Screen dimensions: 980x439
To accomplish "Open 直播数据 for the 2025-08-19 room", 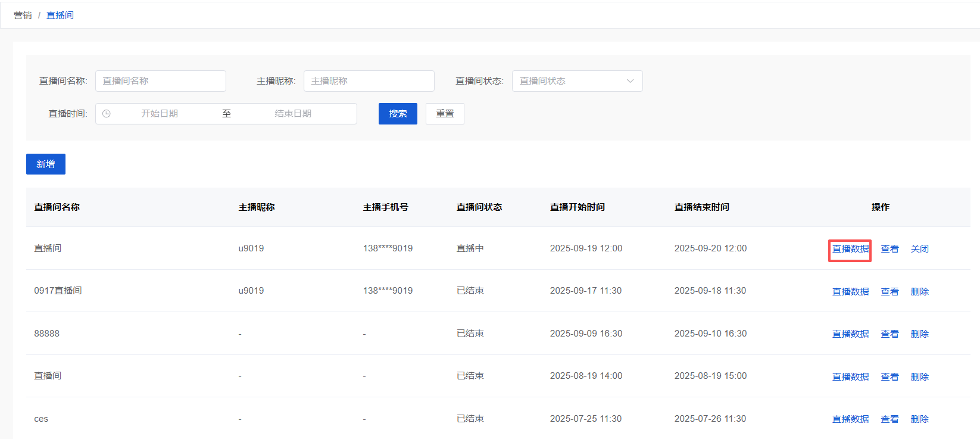I will [850, 377].
